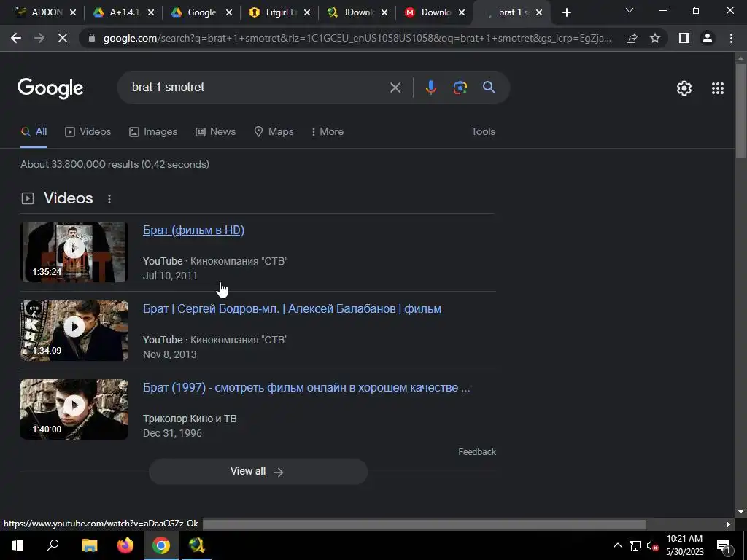Screen dimensions: 747x560
Task: Expand the More search filters
Action: (x=327, y=131)
